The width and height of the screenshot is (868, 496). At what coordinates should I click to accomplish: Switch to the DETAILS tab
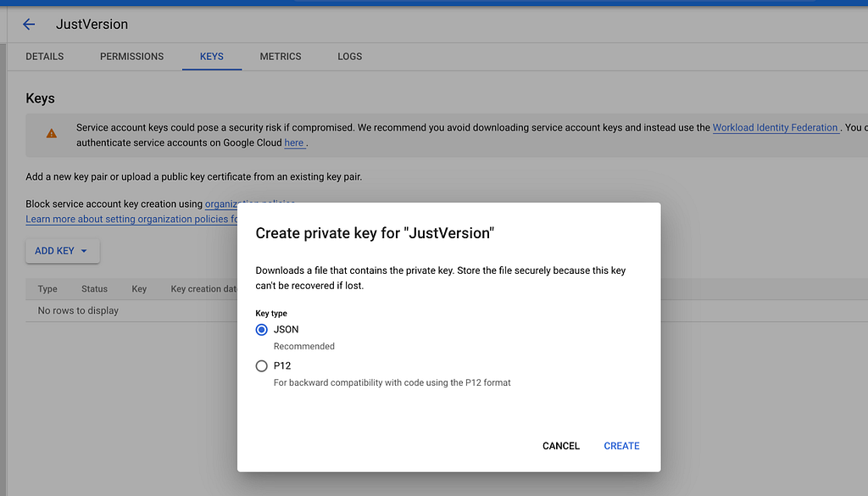(45, 57)
